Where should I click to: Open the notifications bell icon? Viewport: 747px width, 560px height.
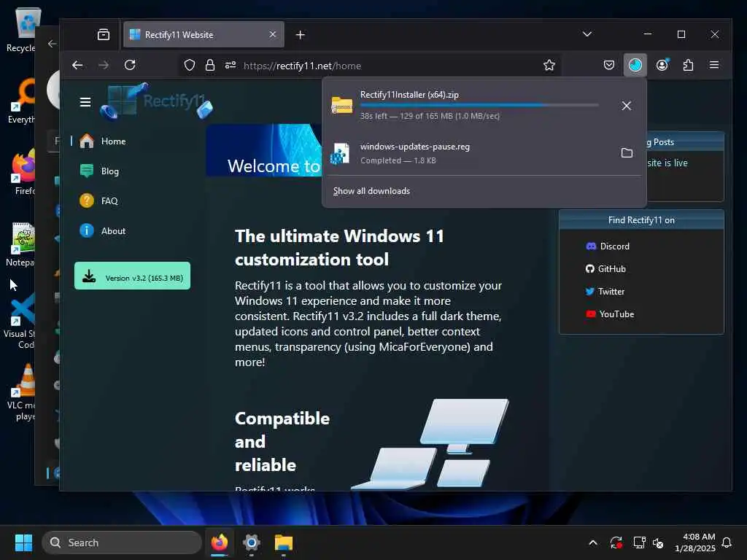727,542
